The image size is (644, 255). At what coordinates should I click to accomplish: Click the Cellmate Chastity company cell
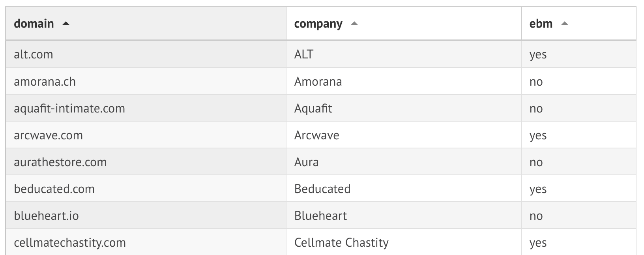(341, 242)
